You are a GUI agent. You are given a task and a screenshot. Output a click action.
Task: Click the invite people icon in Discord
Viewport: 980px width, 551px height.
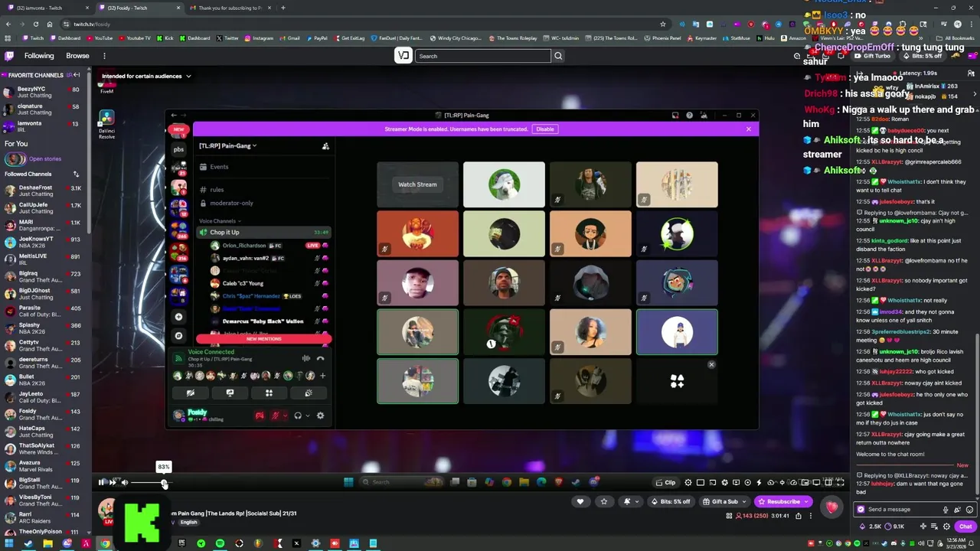[325, 145]
